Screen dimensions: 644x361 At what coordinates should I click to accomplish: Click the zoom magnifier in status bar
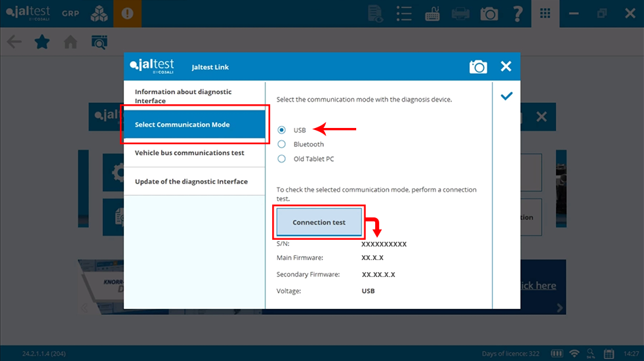591,353
